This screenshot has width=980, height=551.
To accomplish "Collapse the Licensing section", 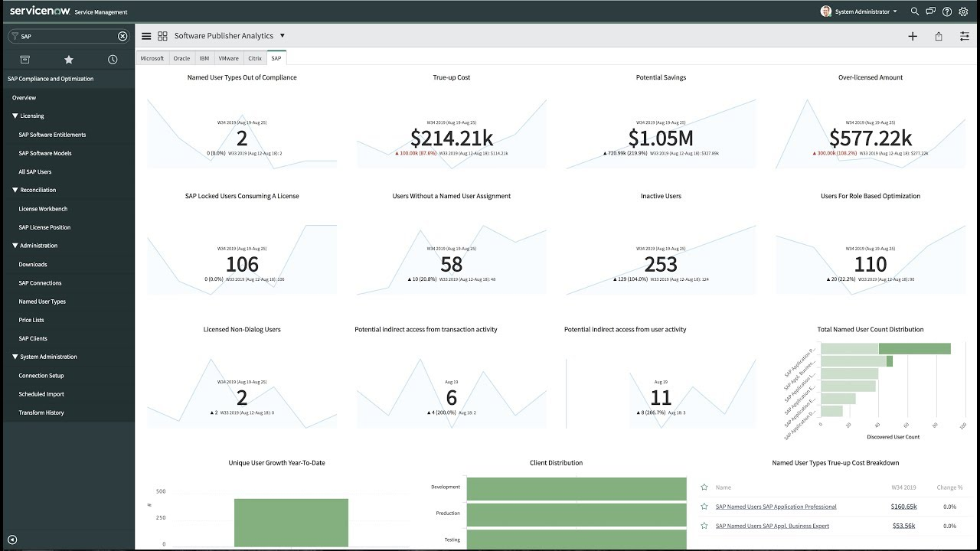I will (x=15, y=116).
